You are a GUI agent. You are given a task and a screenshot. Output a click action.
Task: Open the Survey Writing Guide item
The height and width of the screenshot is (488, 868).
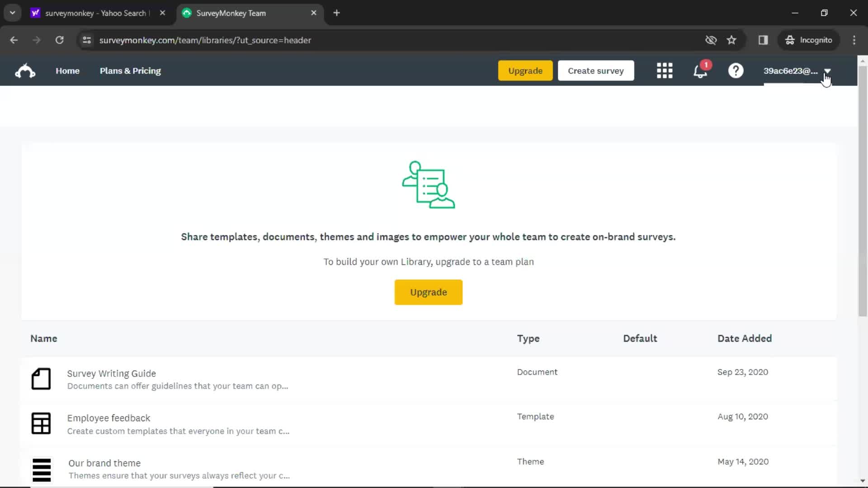[x=112, y=374]
